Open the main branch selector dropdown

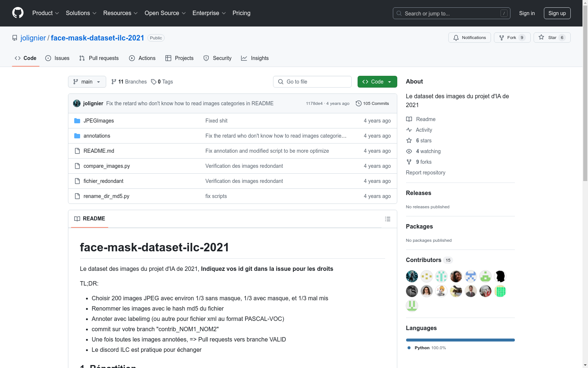[87, 82]
